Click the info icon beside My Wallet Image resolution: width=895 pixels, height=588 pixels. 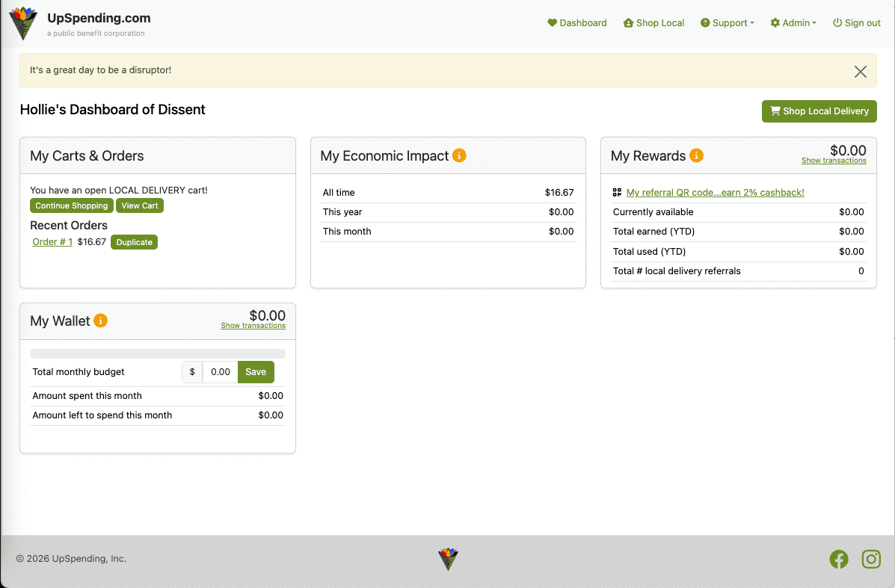click(x=100, y=321)
